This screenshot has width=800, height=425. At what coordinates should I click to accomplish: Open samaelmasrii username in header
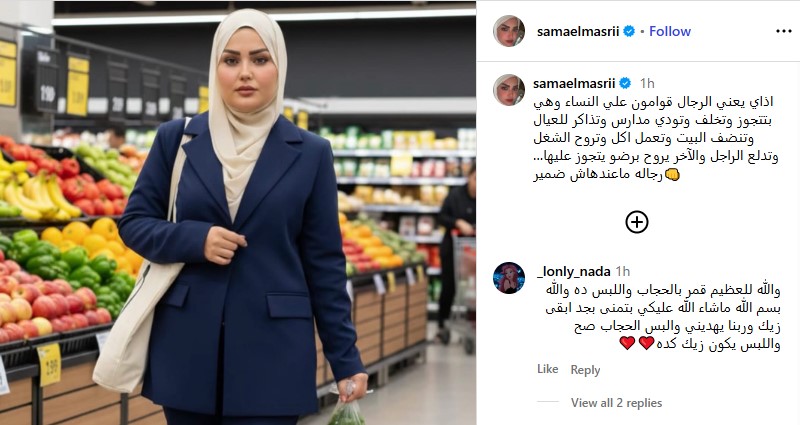578,31
